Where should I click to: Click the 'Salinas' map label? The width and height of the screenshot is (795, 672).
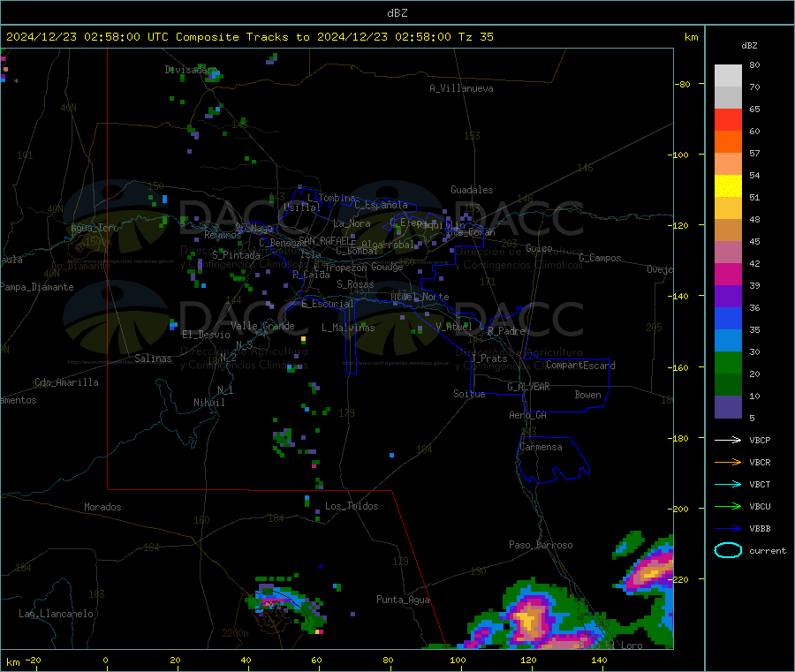coord(153,359)
